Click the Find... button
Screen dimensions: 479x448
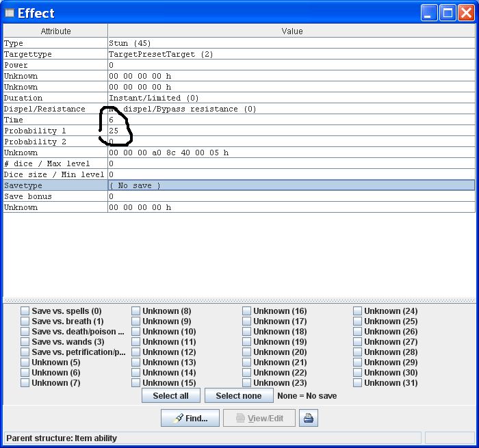190,418
